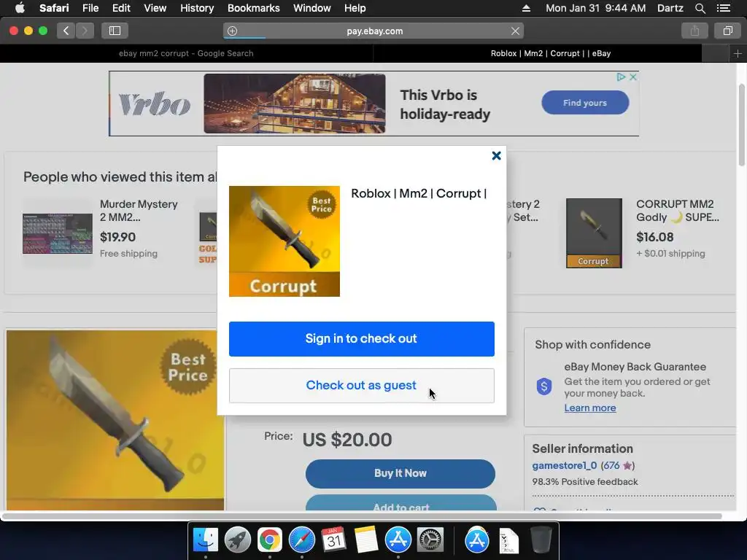Switch to ebay mm2 corrupt Google Search tab
Image resolution: width=747 pixels, height=560 pixels.
coord(186,53)
